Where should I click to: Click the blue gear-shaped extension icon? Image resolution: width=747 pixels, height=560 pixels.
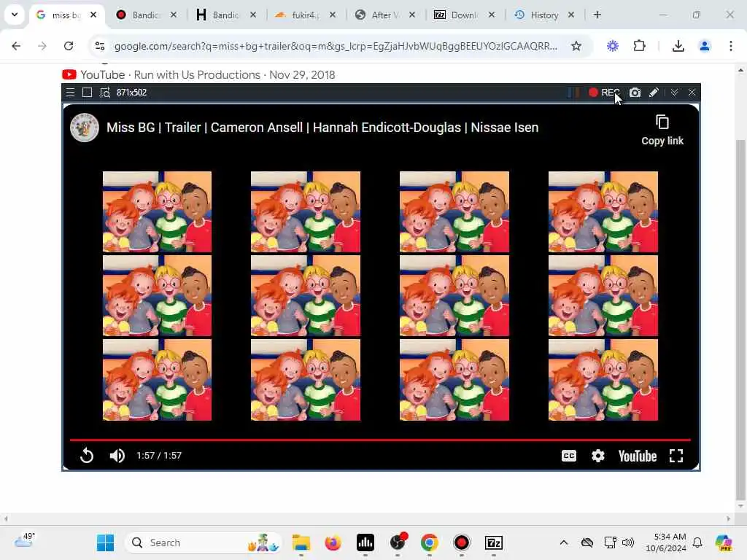point(613,46)
